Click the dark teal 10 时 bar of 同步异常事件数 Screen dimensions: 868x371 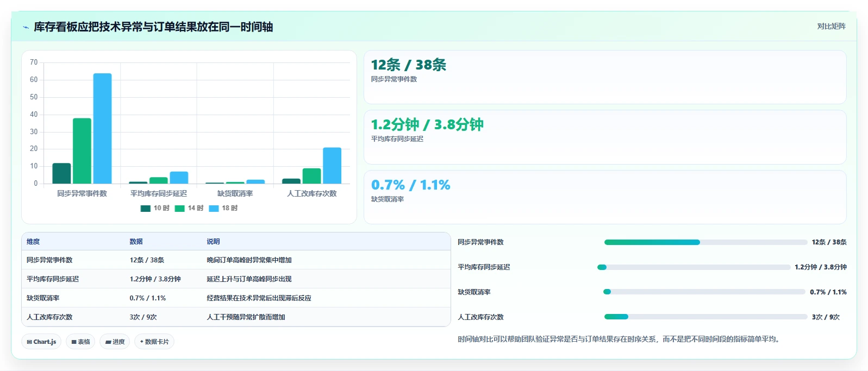(61, 173)
